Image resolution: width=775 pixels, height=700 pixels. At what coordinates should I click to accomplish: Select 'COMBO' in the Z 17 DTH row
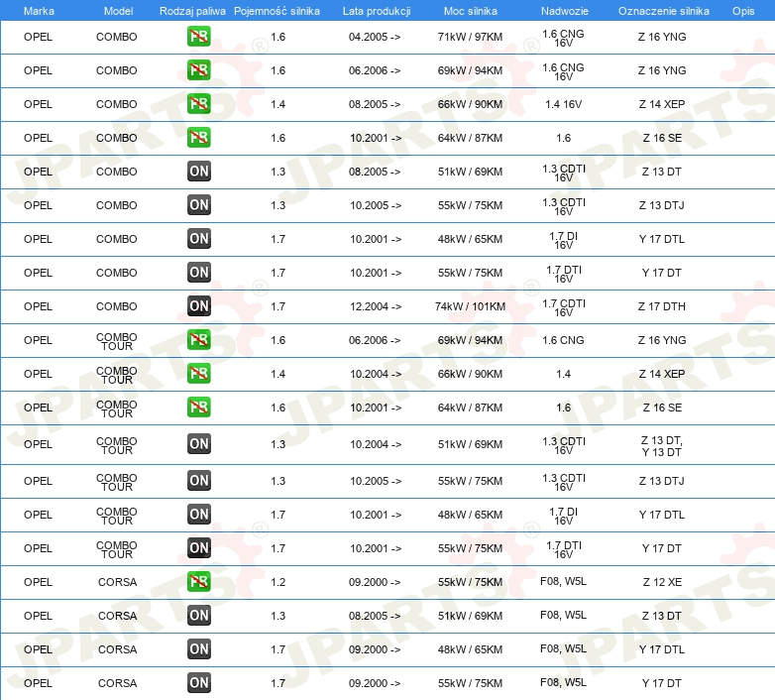click(x=117, y=306)
